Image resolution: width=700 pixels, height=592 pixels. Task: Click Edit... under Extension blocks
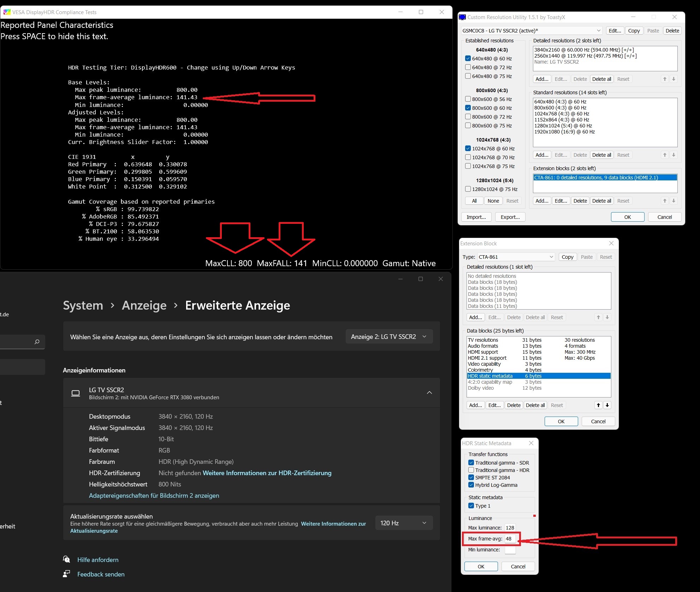[561, 201]
